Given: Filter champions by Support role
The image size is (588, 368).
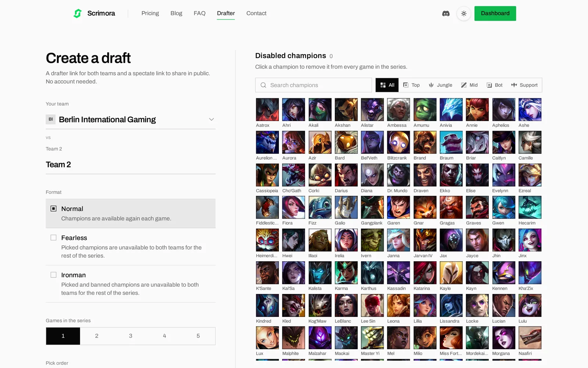Looking at the screenshot, I should [524, 85].
